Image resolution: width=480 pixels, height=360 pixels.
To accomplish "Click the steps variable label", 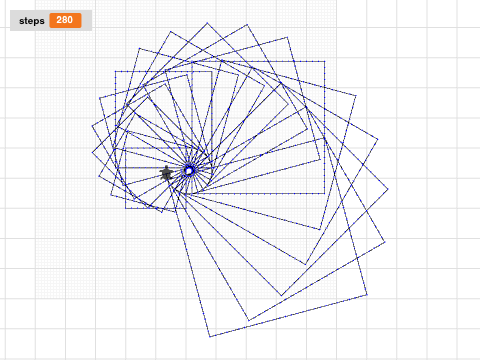I will point(32,21).
